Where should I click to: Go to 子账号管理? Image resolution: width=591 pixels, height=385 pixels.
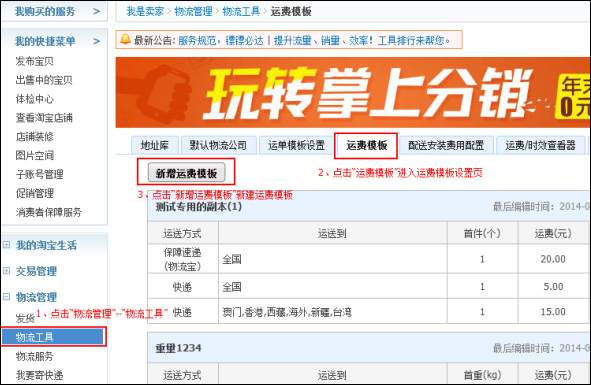point(39,174)
